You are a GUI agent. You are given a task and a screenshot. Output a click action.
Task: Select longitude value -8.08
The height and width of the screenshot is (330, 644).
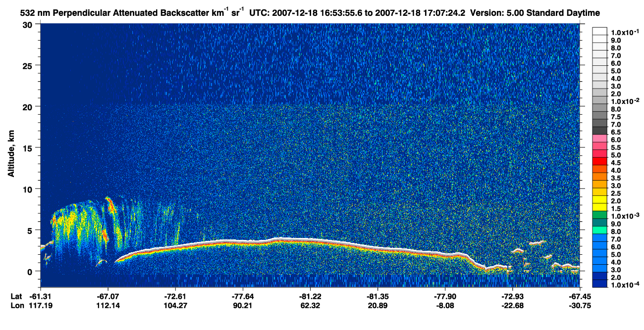(x=445, y=305)
